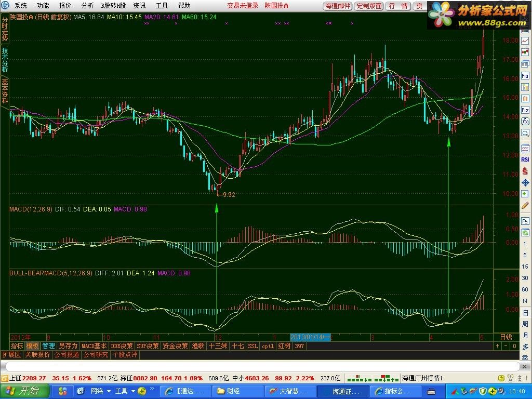The height and width of the screenshot is (399, 532).
Task: Click the signal tower icon in status bar
Action: click(510, 378)
